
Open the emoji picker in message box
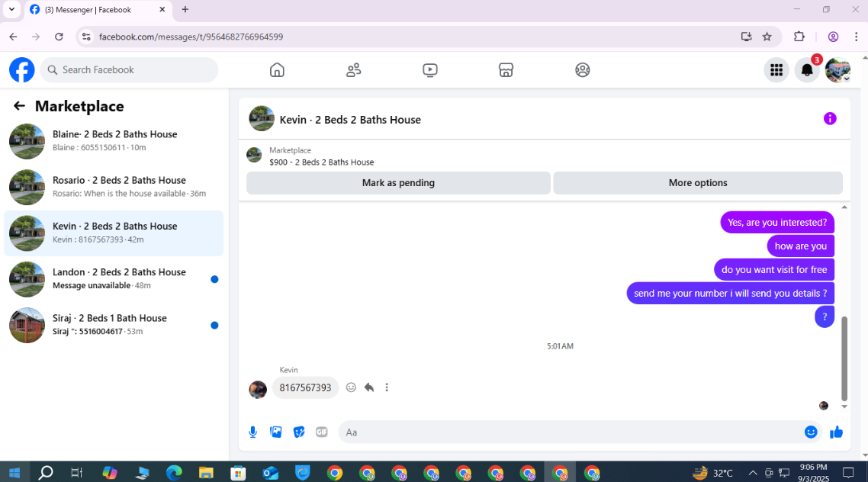point(811,432)
